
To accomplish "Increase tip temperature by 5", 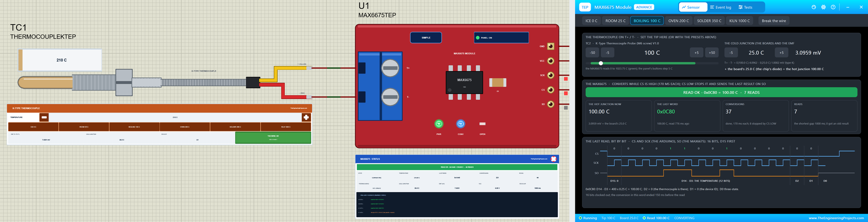I will click(696, 52).
